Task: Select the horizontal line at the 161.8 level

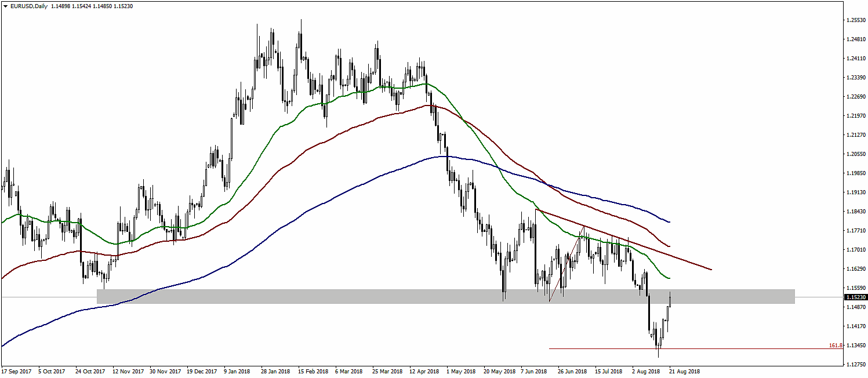Action: [695, 348]
